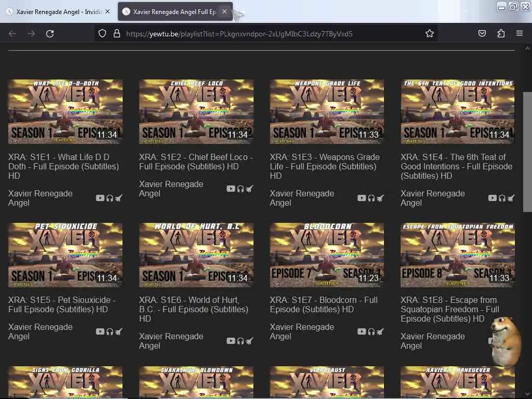
Task: Open the Signs from Godrilla thumbnail
Action: click(x=65, y=382)
